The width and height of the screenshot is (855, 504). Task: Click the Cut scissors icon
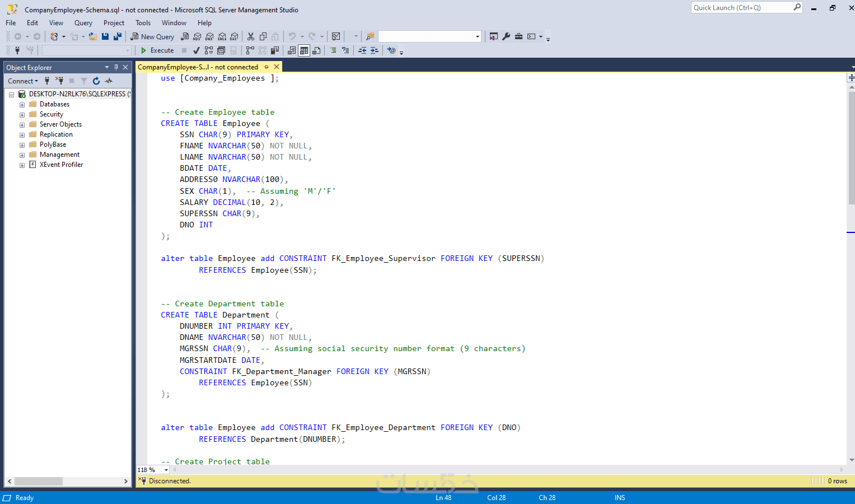tap(251, 36)
